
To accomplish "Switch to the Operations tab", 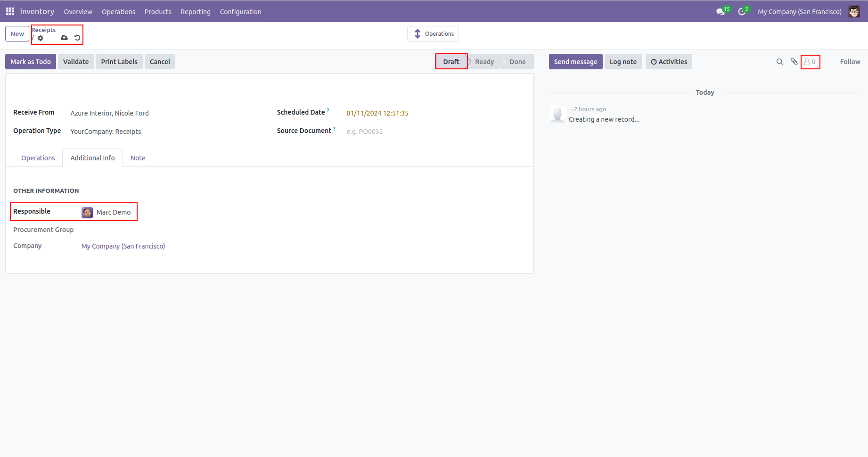I will [38, 158].
